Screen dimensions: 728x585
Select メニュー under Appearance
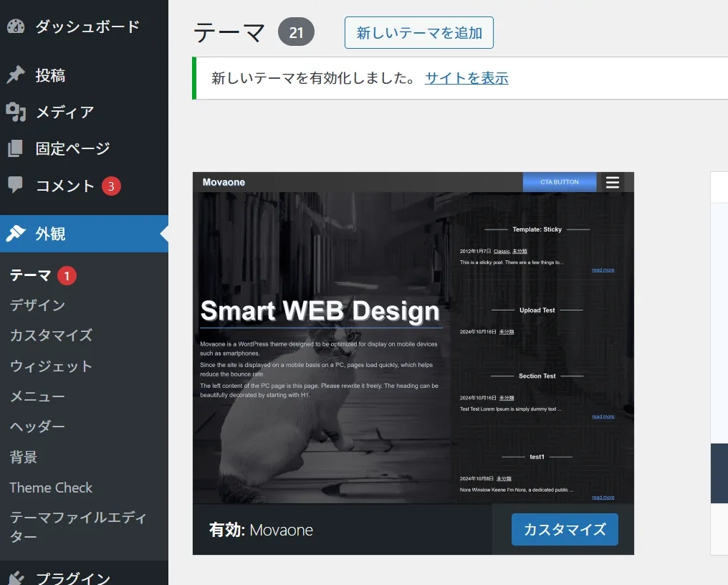37,396
